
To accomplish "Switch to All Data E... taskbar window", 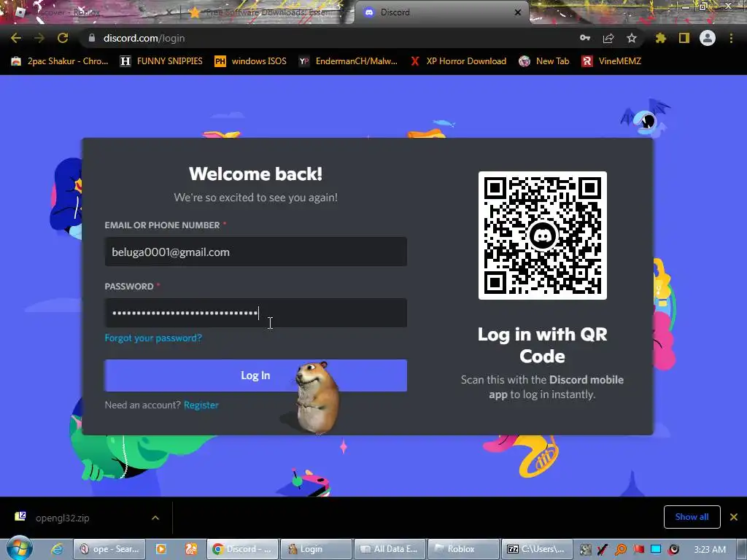I will [x=390, y=549].
